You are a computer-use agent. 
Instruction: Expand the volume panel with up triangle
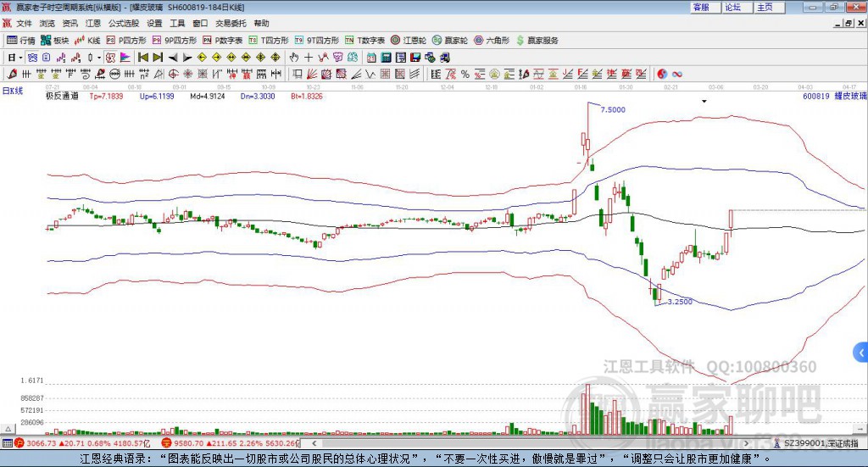coord(8,428)
